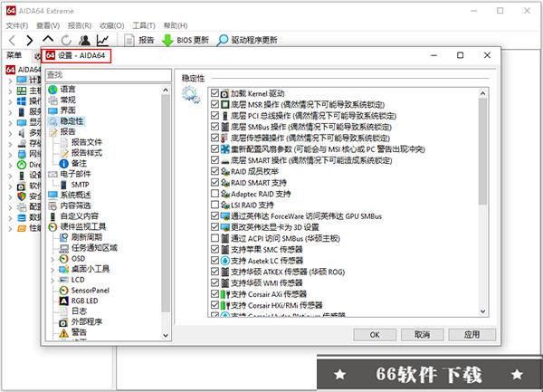Select 报告文件 in settings tree
This screenshot has width=543, height=392.
[87, 142]
